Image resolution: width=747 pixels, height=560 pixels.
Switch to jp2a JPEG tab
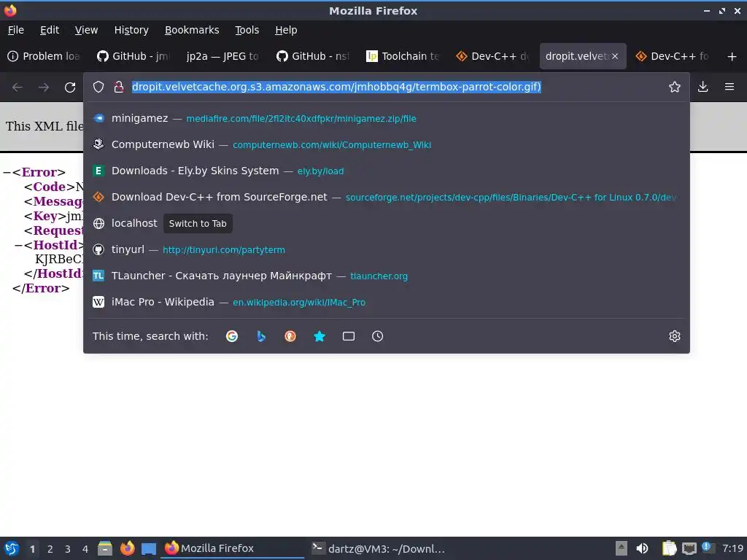(x=224, y=56)
